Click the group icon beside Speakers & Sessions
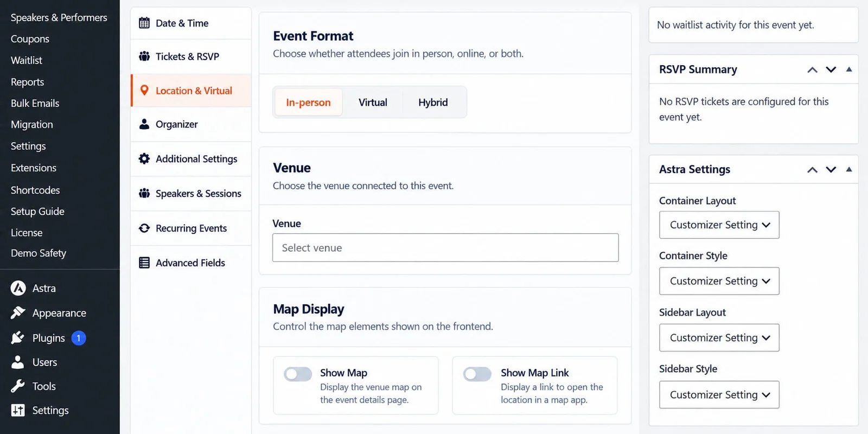This screenshot has height=434, width=868. click(x=144, y=193)
